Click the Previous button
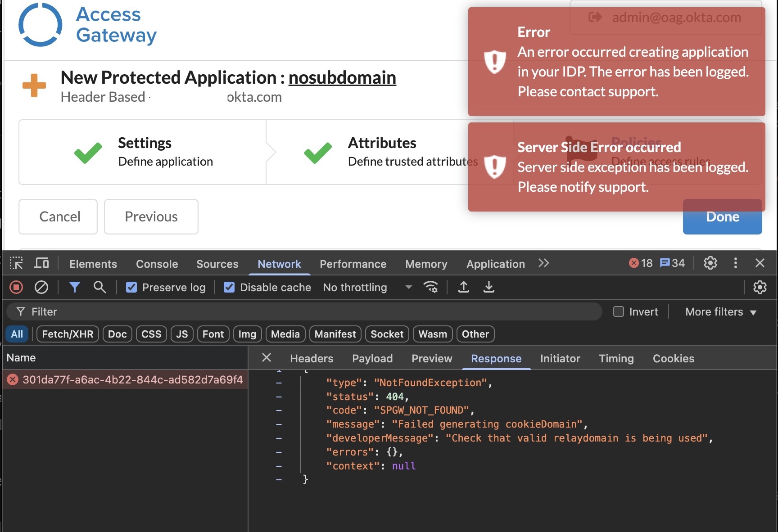Image resolution: width=778 pixels, height=532 pixels. [151, 216]
